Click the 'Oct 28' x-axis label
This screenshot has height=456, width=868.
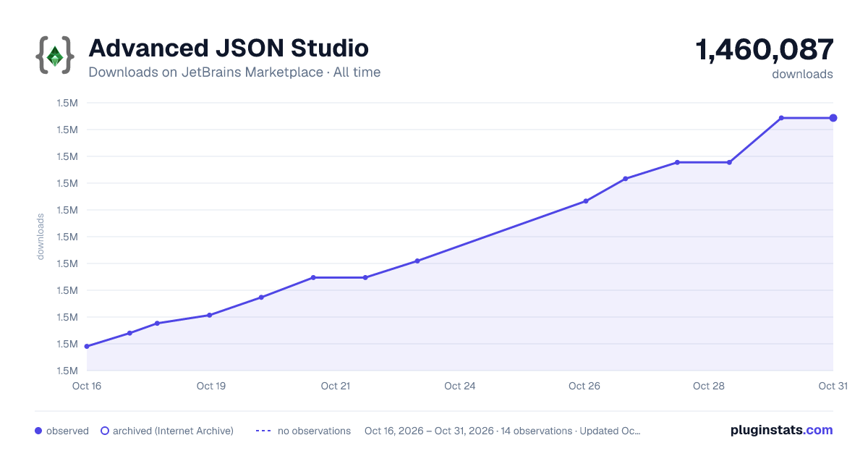(709, 386)
